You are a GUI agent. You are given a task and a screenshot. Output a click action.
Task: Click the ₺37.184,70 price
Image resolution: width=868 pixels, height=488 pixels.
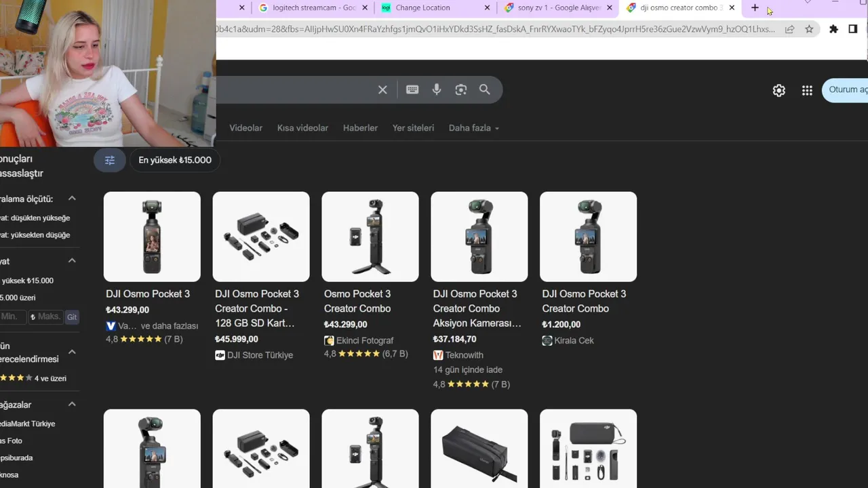pos(455,339)
